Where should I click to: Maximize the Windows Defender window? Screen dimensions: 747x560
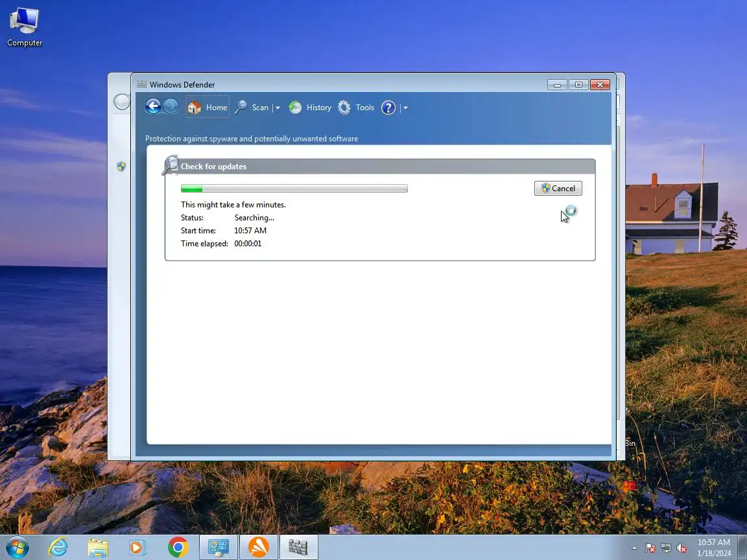(x=578, y=85)
